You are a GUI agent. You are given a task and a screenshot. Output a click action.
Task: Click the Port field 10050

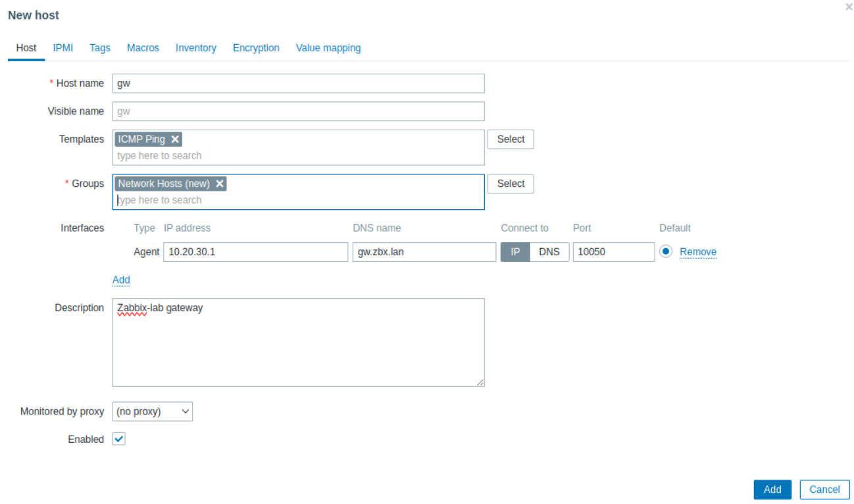[614, 252]
